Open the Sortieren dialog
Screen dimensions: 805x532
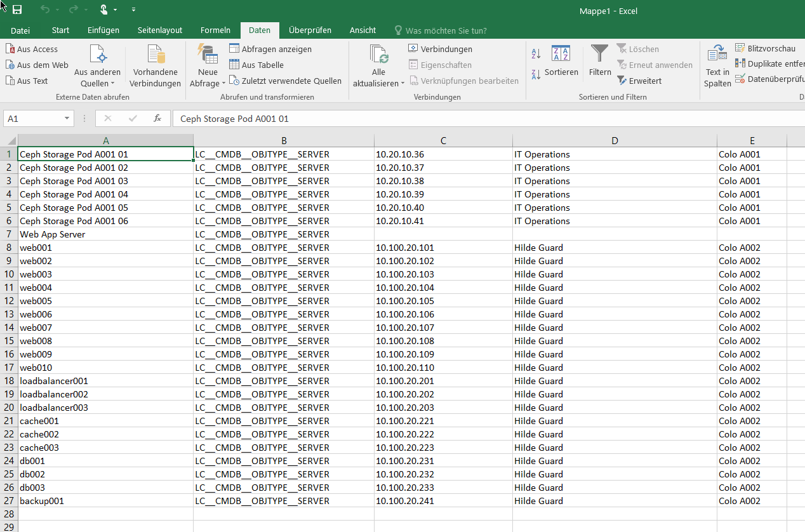[561, 61]
